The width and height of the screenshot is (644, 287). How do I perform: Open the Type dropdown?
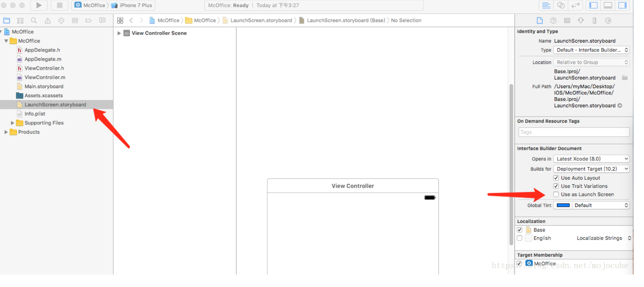point(591,50)
